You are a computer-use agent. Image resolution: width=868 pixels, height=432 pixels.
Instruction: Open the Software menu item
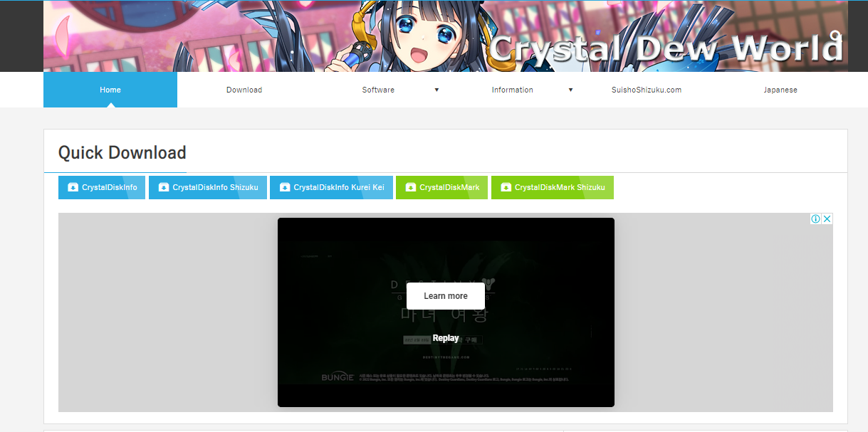click(378, 90)
